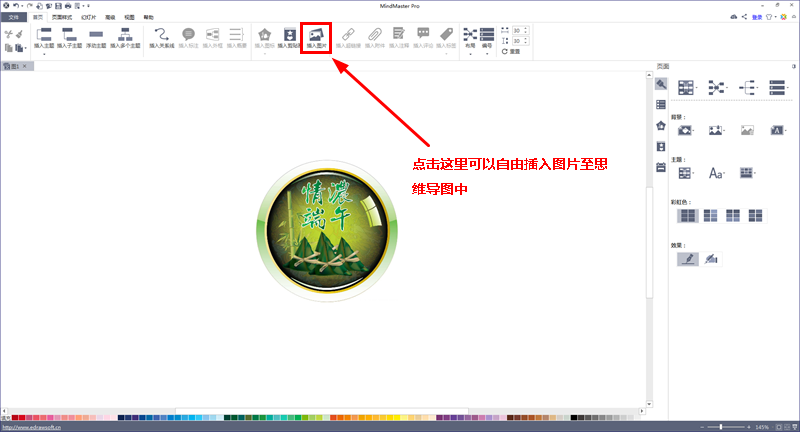Click the Copy icon in the ribbon
Image resolution: width=800 pixels, height=432 pixels.
[8, 48]
